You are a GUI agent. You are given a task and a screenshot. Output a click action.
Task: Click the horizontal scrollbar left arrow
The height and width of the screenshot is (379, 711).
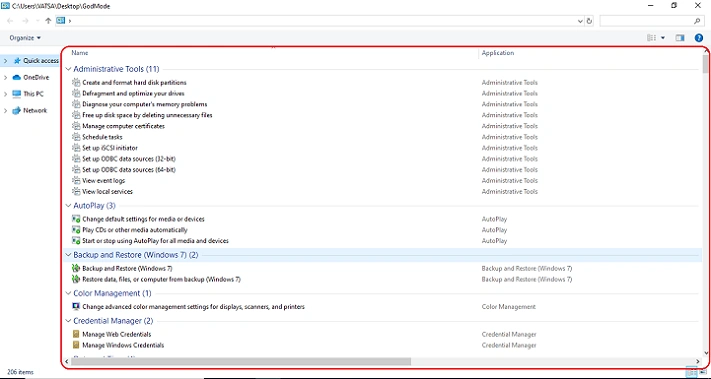coord(67,362)
